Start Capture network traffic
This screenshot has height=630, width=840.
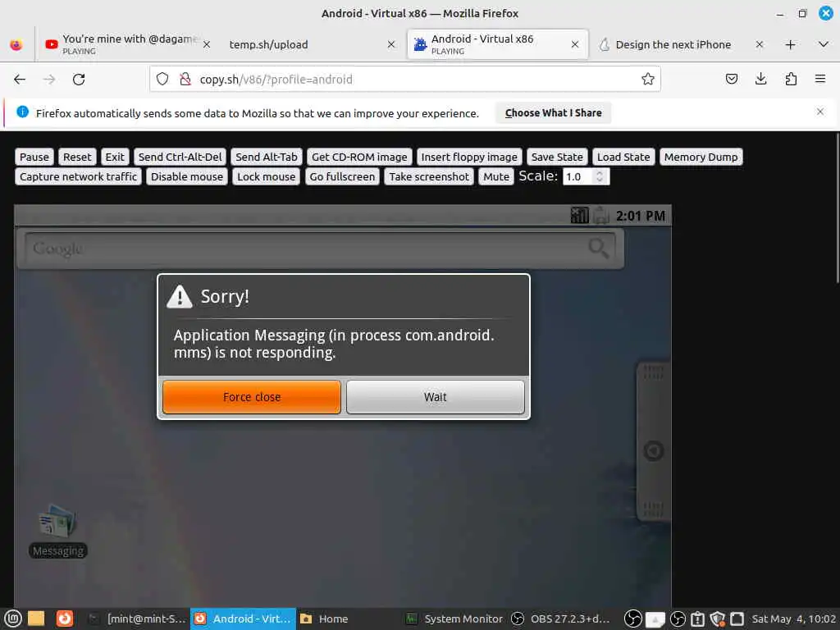(x=78, y=177)
